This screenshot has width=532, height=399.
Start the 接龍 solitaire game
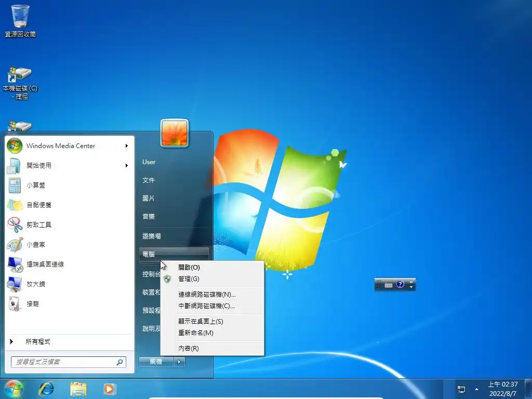pyautogui.click(x=70, y=303)
